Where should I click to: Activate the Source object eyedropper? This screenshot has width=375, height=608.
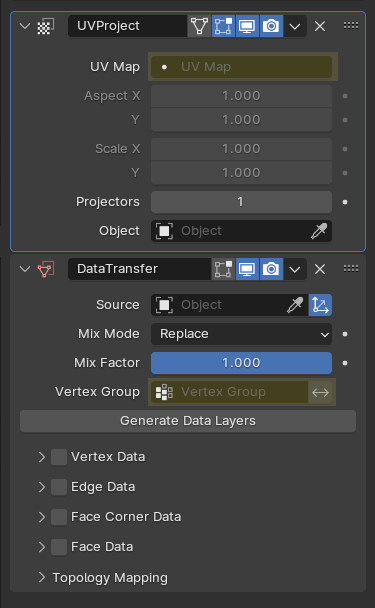point(295,305)
